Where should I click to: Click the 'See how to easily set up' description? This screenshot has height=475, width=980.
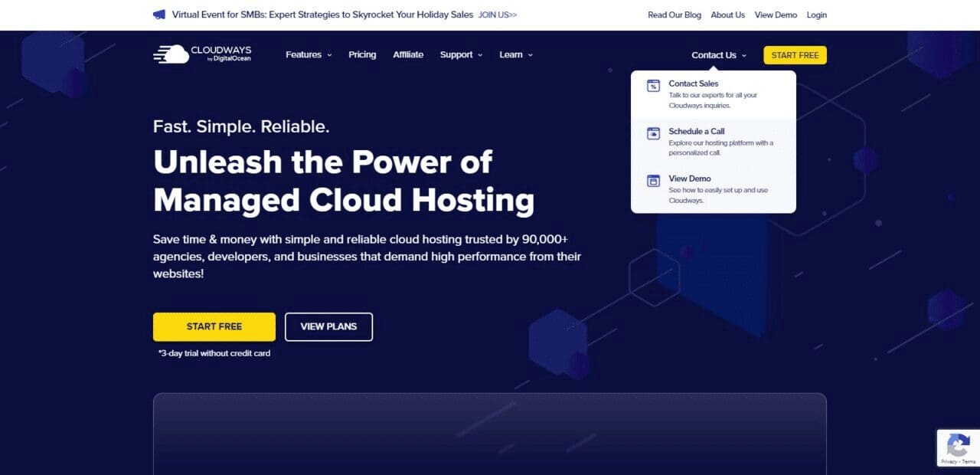coord(718,195)
